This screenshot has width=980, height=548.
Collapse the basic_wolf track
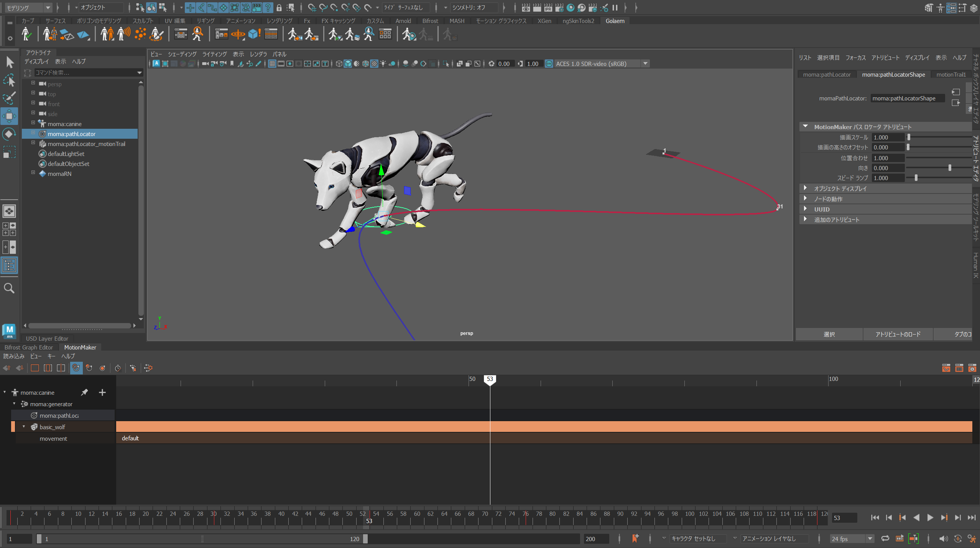tap(24, 427)
